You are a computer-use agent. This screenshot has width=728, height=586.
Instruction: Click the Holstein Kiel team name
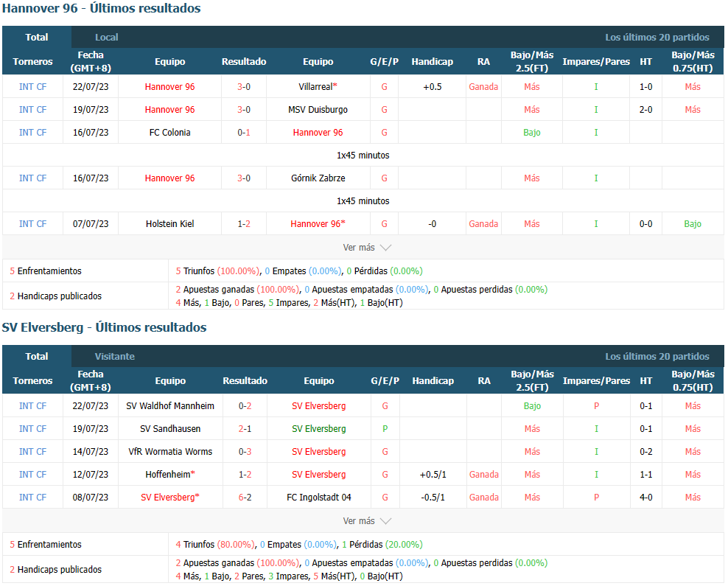point(170,224)
